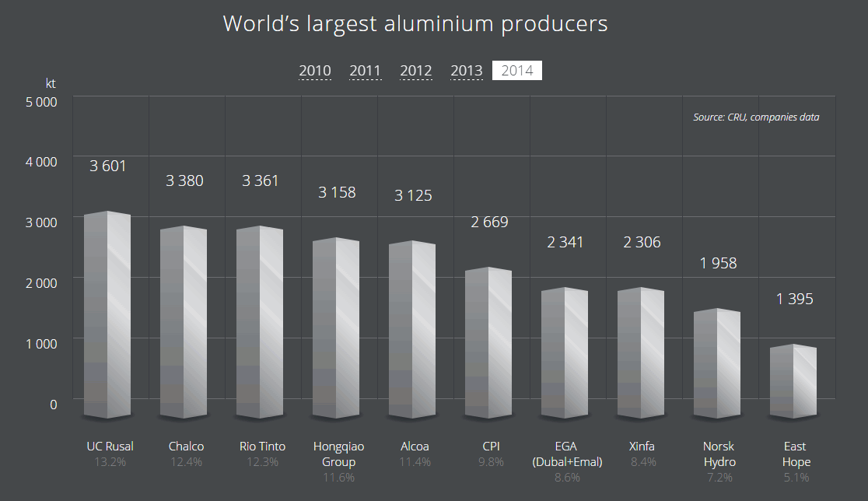Switch to the 2012 year tab
Viewport: 868px width, 501px height.
[416, 71]
